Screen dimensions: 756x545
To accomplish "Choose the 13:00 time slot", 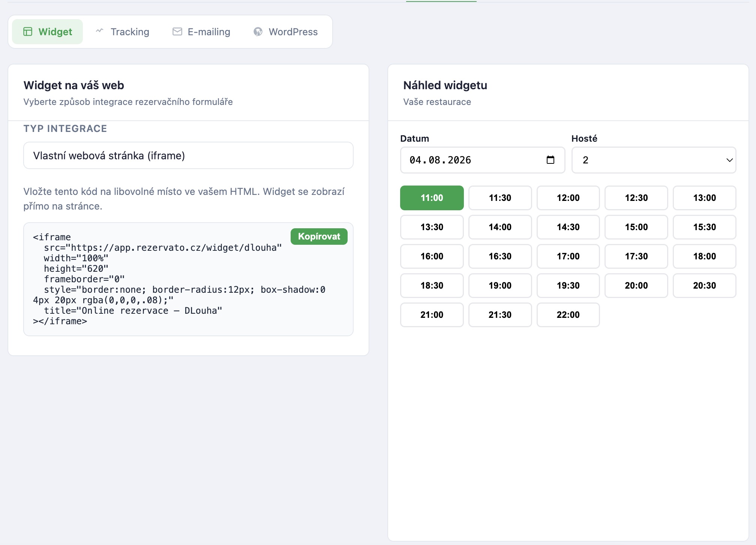I will pyautogui.click(x=704, y=198).
